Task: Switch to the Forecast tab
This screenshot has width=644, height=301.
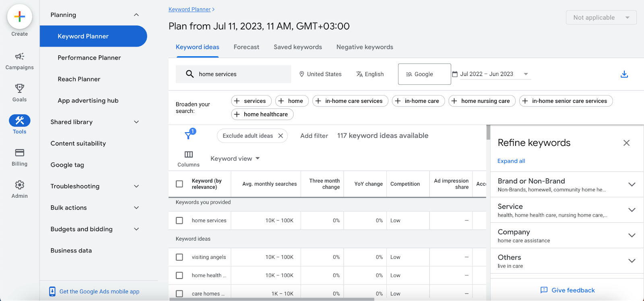Action: [x=246, y=47]
